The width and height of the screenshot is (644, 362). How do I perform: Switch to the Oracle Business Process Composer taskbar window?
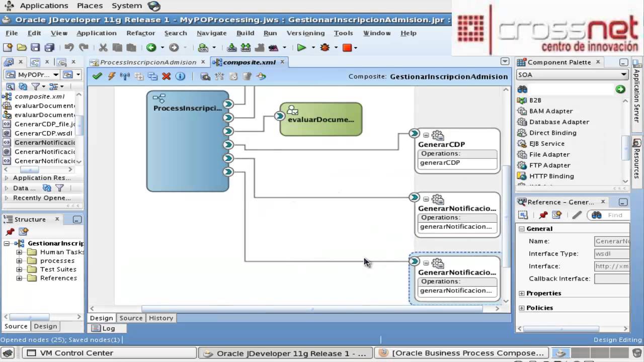pos(461,353)
